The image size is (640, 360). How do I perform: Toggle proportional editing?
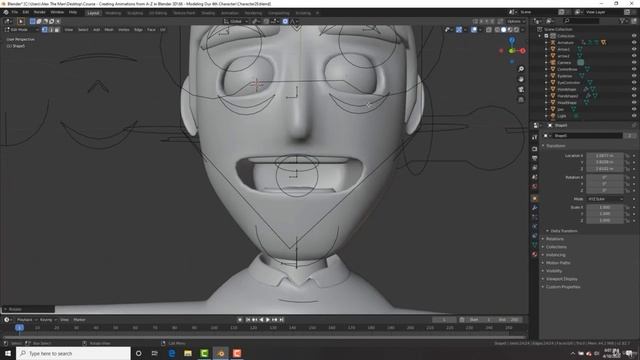[285, 21]
